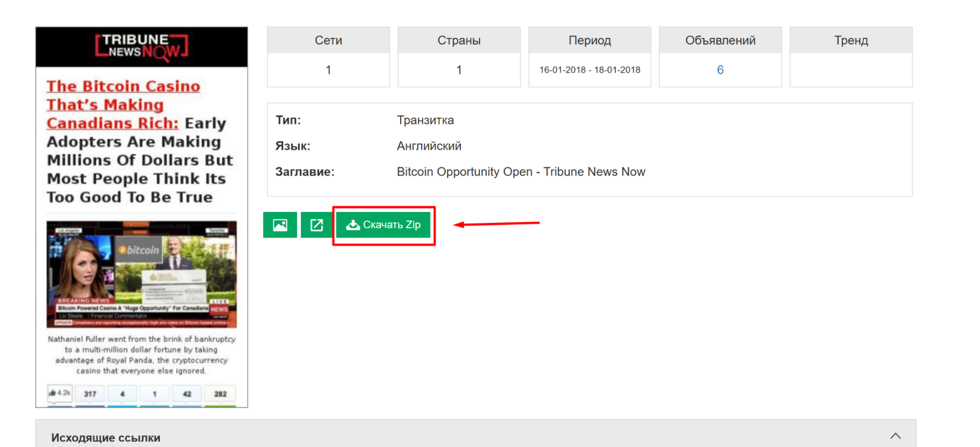The width and height of the screenshot is (980, 447).
Task: Click the Язык label
Action: pos(293,146)
